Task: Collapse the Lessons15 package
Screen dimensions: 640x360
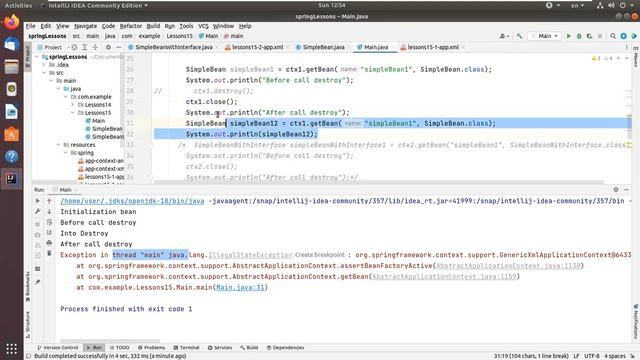Action: click(x=73, y=113)
